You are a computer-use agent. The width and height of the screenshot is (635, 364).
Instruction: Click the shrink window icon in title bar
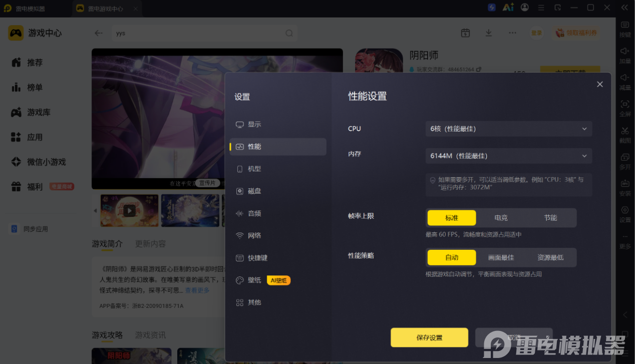point(558,8)
